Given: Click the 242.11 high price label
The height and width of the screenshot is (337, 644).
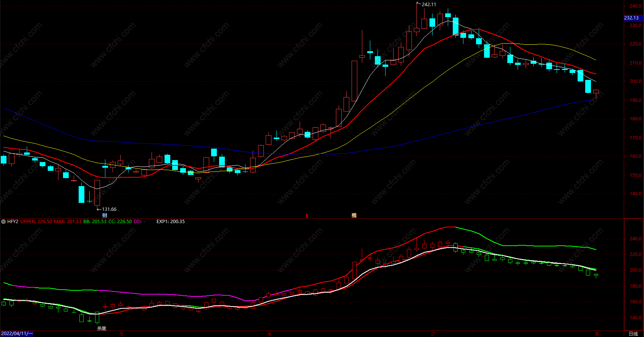Looking at the screenshot, I should coord(429,5).
